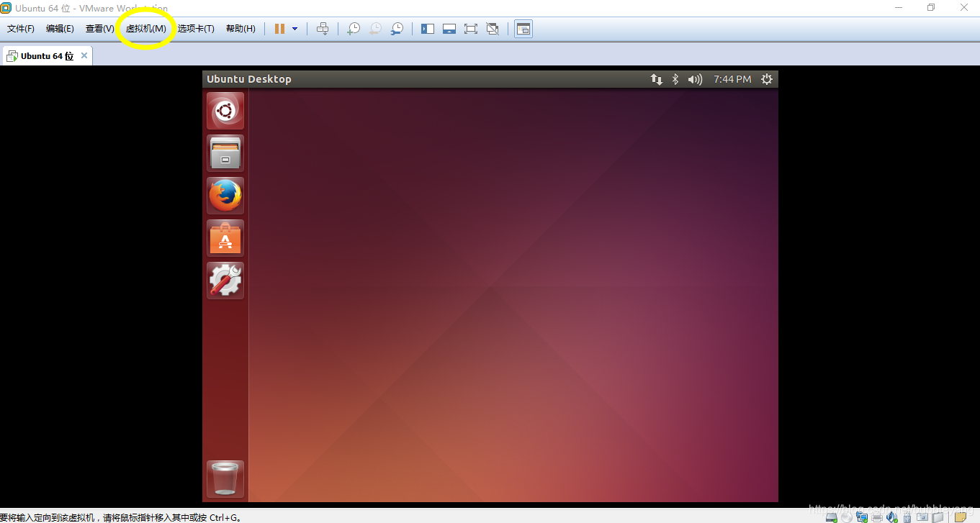Screen dimensions: 980x523
Task: Click the hard disk device status icon
Action: (x=832, y=517)
